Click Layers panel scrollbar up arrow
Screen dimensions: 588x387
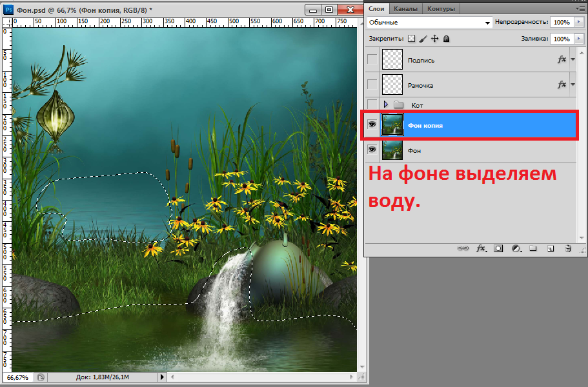[x=582, y=53]
